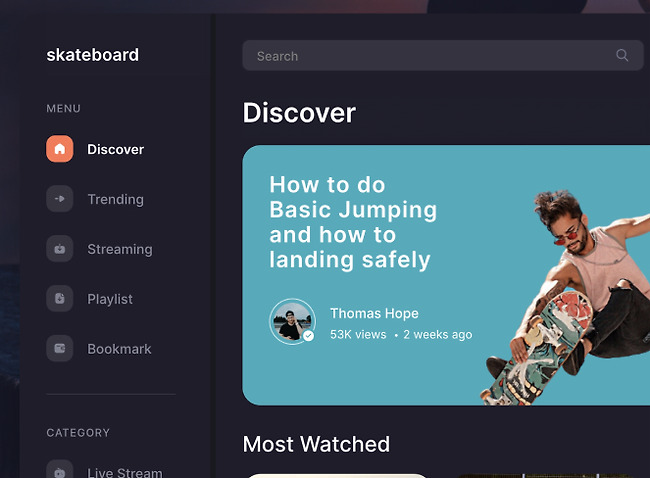Click the 2 weeks ago text
Image resolution: width=650 pixels, height=478 pixels.
(x=437, y=335)
